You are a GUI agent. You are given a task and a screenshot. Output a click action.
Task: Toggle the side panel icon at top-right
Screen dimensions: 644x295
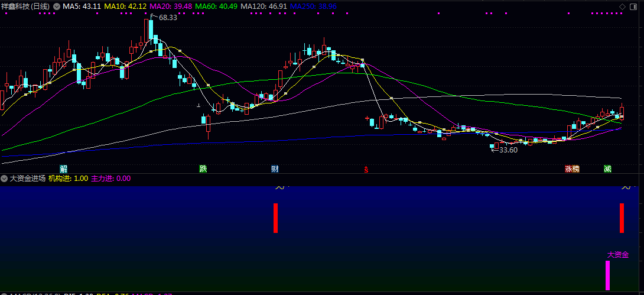coord(633,6)
